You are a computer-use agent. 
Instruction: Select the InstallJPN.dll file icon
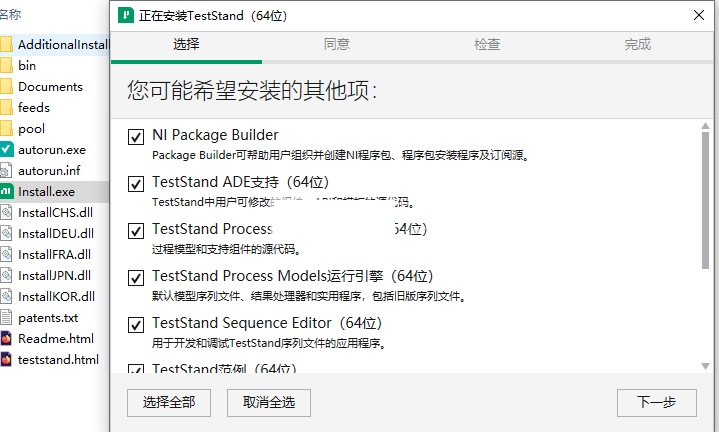point(6,276)
